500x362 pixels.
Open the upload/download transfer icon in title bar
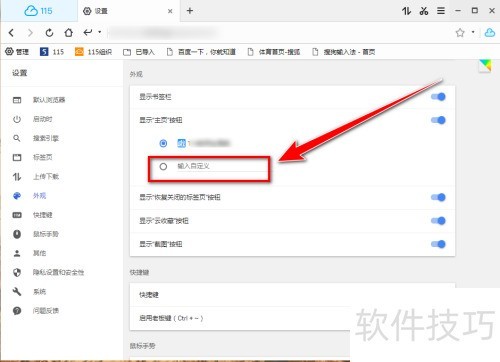click(x=406, y=11)
